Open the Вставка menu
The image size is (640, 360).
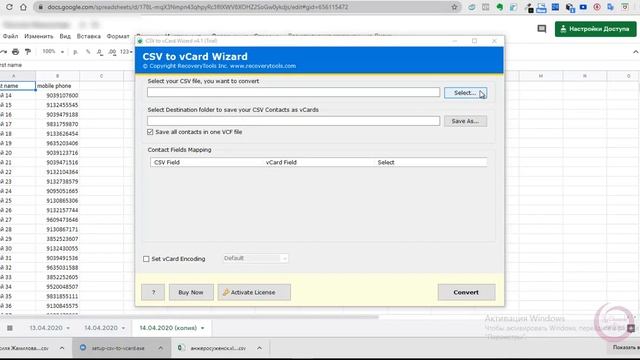pos(89,36)
